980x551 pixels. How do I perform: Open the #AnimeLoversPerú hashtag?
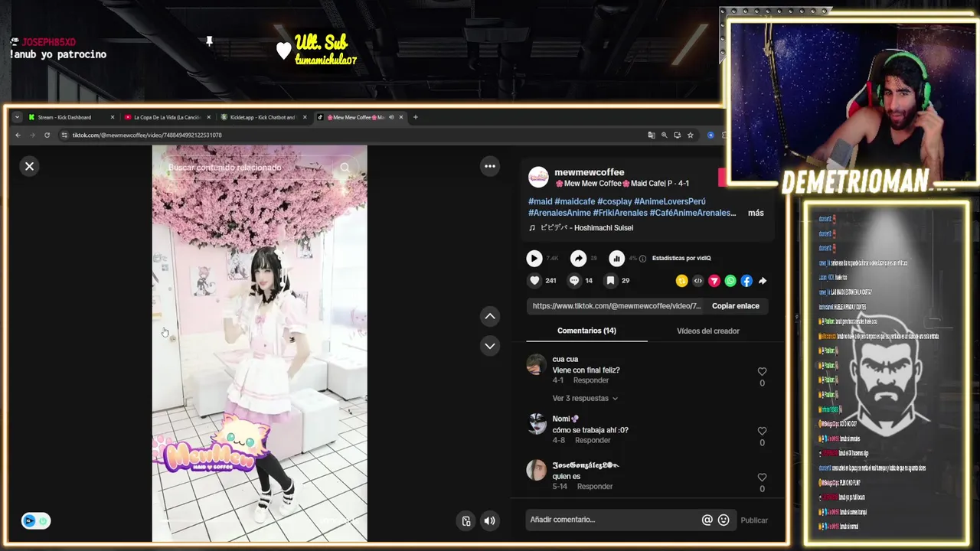tap(670, 201)
